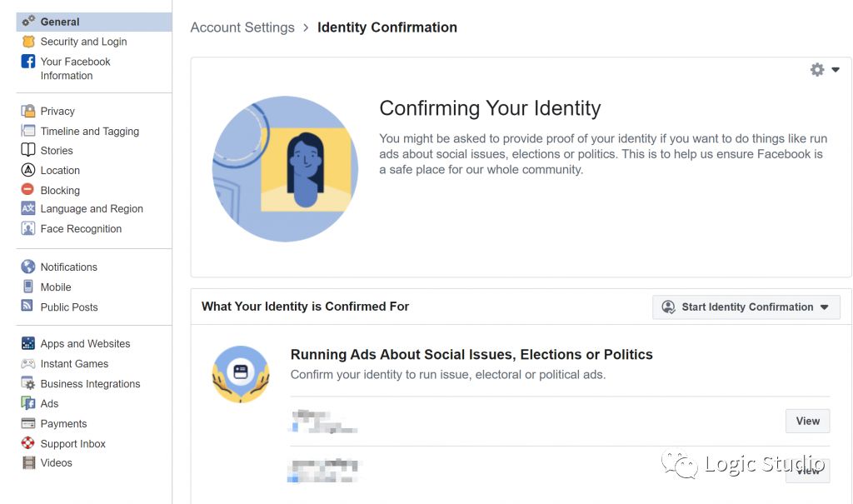Image resolution: width=853 pixels, height=504 pixels.
Task: Click the Location compass icon
Action: tap(28, 170)
